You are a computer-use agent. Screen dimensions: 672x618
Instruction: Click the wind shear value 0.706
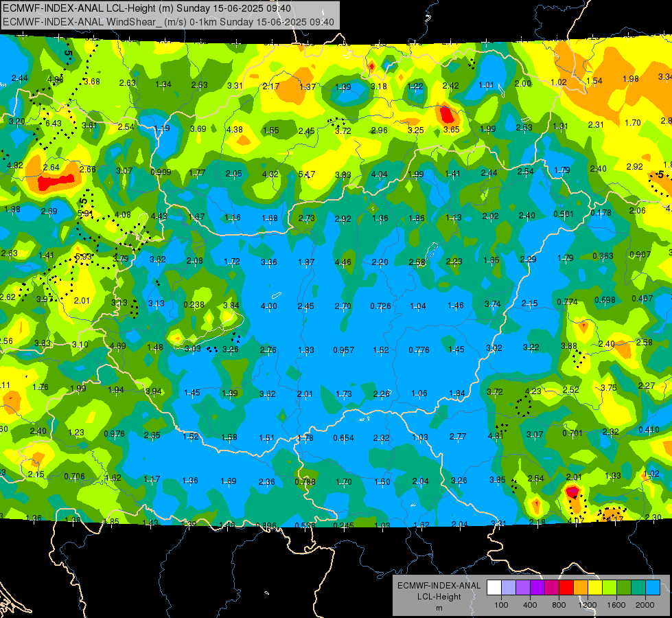pos(75,477)
